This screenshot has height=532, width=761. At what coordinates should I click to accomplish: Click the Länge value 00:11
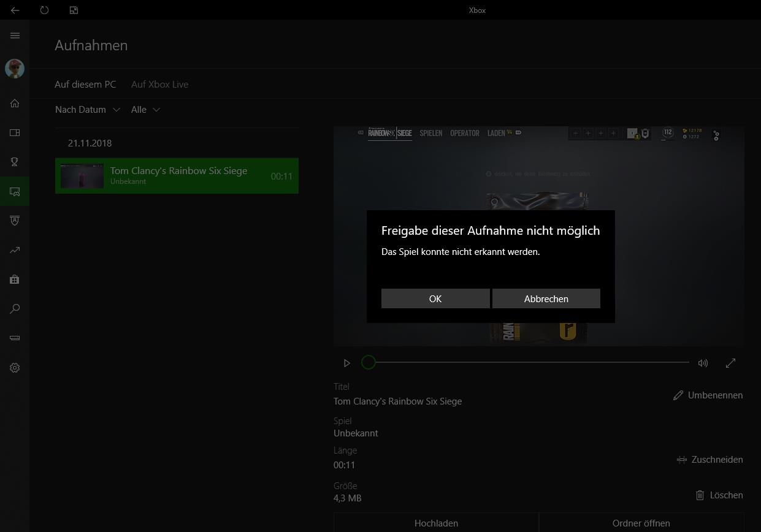point(344,465)
